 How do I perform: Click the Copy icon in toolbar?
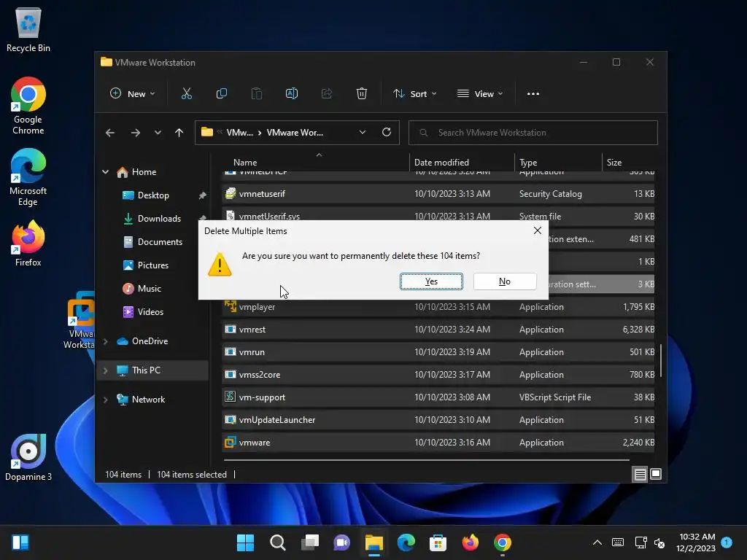tap(222, 94)
